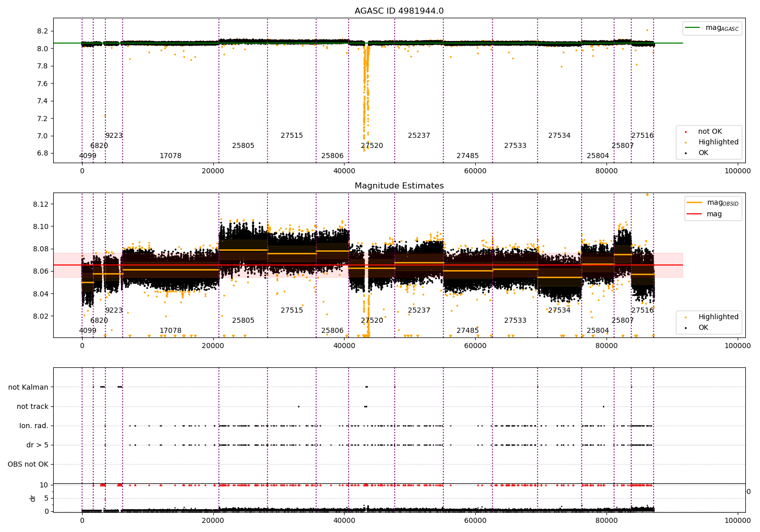Screen dimensions: 760x532
Task: Click obsid label 25805 in top plot
Action: point(243,146)
